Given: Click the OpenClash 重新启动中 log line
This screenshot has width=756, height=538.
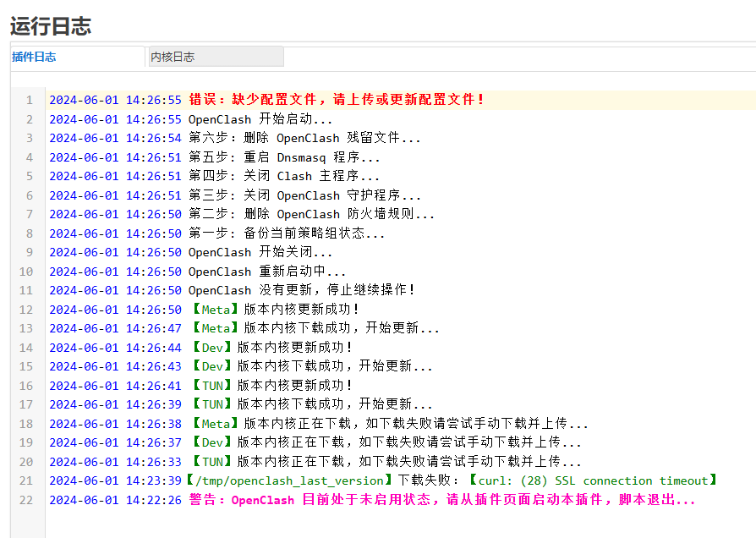Looking at the screenshot, I should [x=267, y=272].
